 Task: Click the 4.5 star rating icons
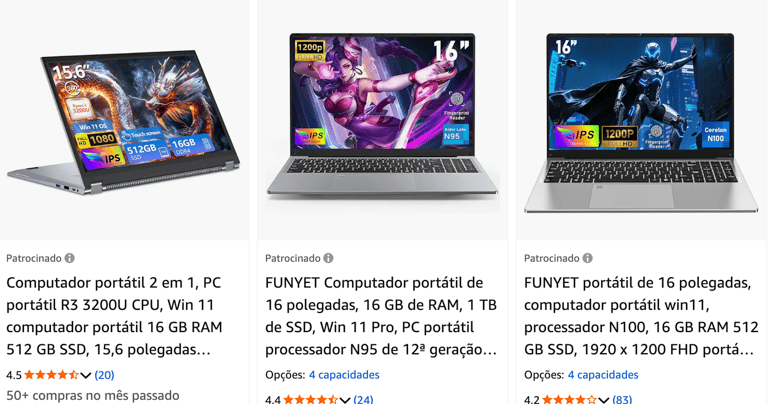tap(51, 375)
